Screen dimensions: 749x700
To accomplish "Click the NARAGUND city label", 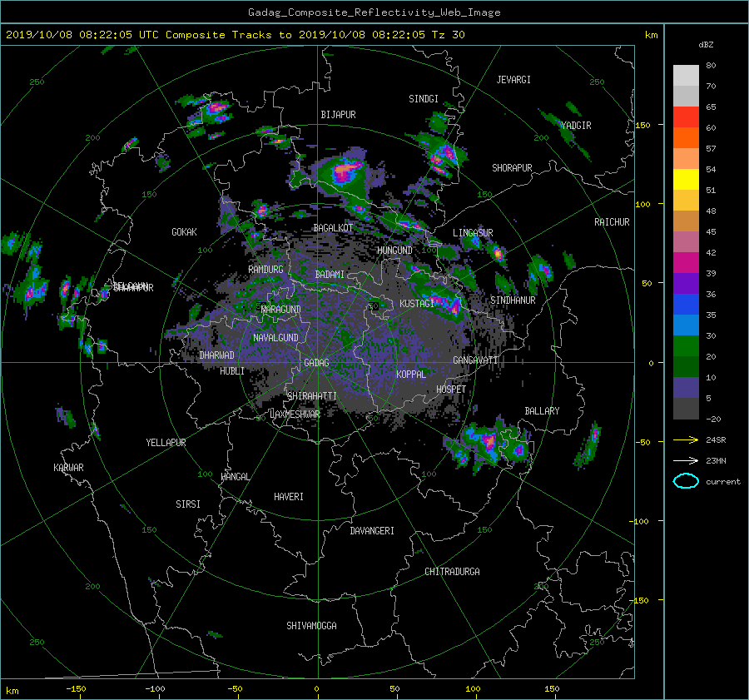I will [x=281, y=309].
